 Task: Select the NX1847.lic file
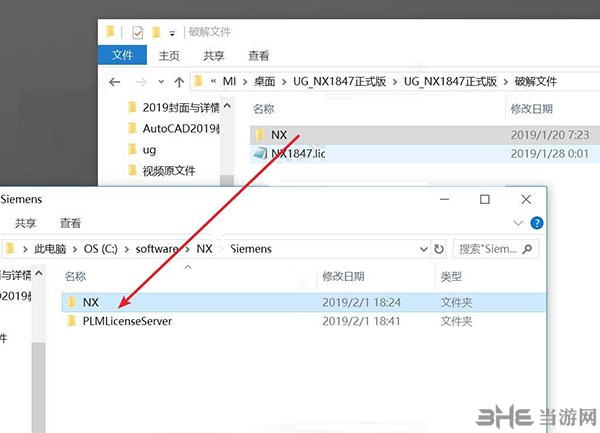pos(425,154)
